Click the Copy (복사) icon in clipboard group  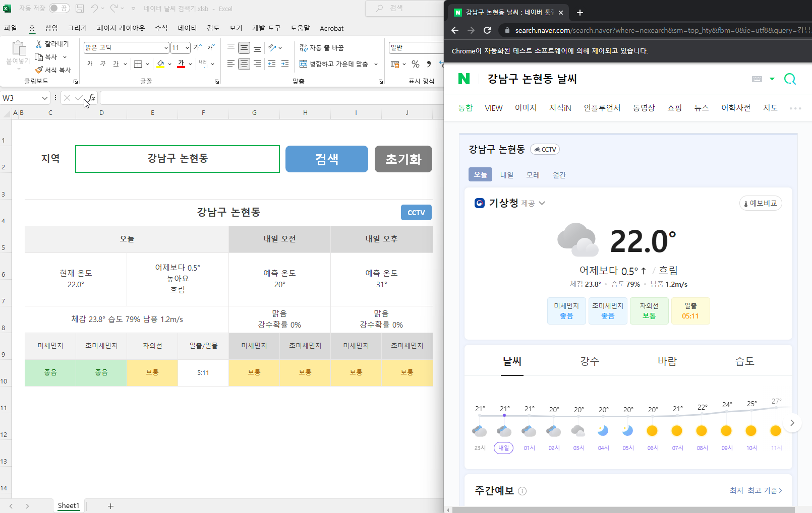(x=39, y=57)
